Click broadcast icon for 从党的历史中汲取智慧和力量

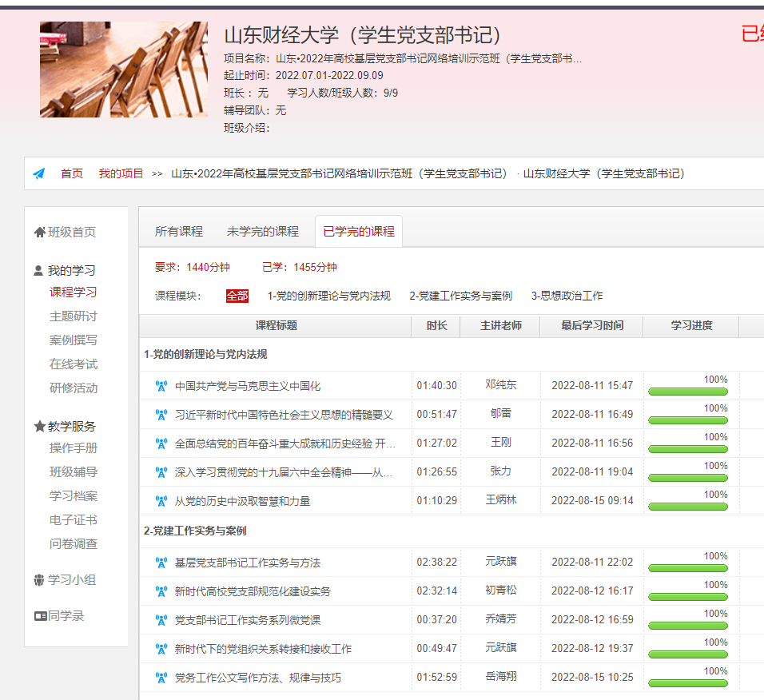tap(161, 501)
